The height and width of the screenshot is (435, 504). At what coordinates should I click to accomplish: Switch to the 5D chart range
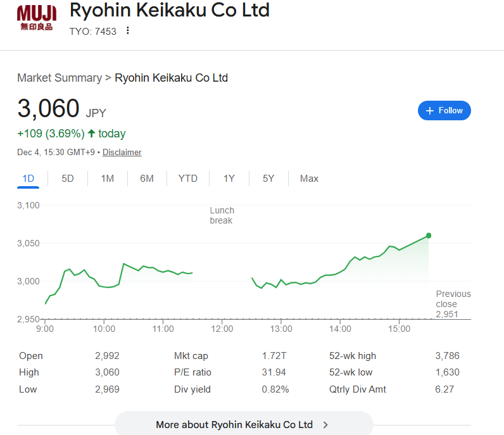coord(68,179)
